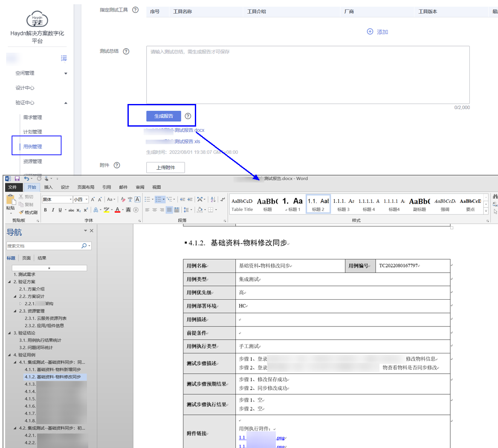
Task: Toggle underline formatting in the ribbon
Action: click(x=60, y=210)
